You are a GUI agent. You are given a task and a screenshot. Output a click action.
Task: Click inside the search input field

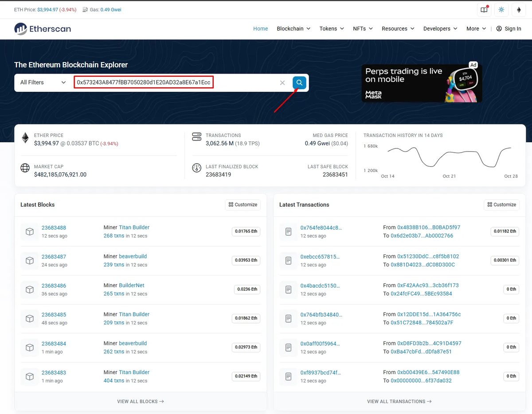tap(143, 82)
